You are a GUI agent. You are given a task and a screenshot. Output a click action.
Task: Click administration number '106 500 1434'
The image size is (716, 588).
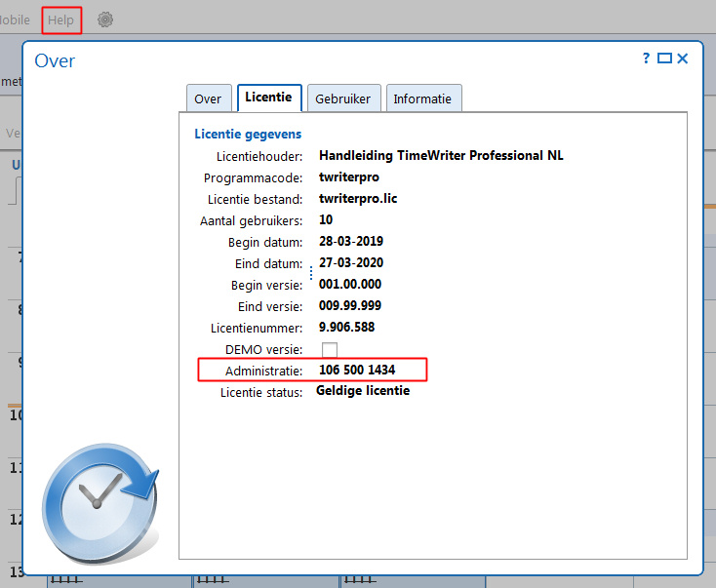(357, 370)
